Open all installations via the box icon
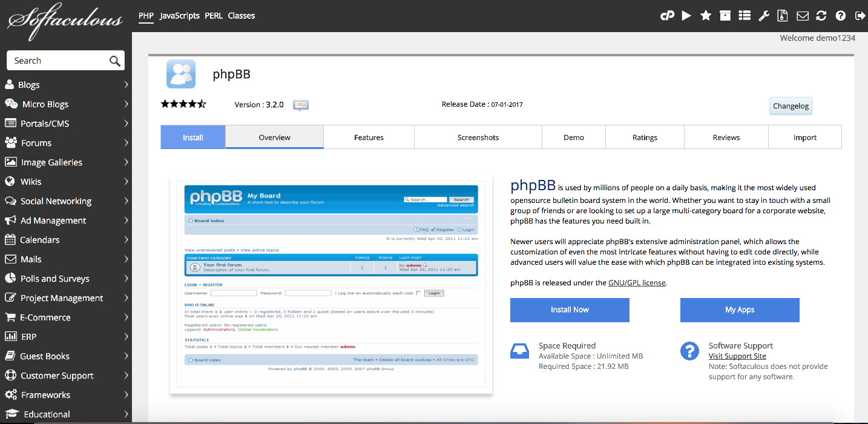The height and width of the screenshot is (424, 868). (x=725, y=16)
